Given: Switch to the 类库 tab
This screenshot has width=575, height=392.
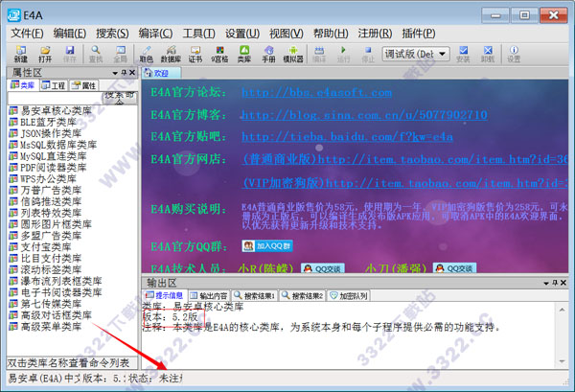Looking at the screenshot, I should click(x=23, y=85).
